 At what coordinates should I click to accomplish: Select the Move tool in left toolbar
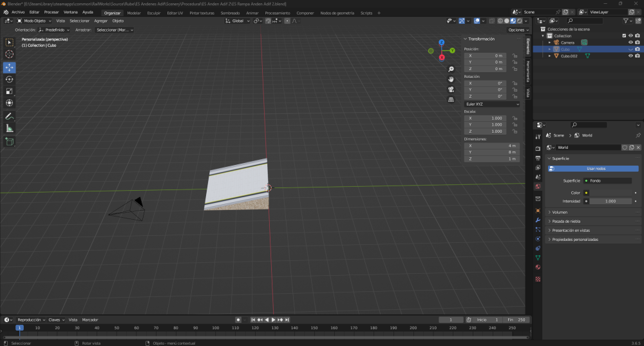[x=10, y=68]
